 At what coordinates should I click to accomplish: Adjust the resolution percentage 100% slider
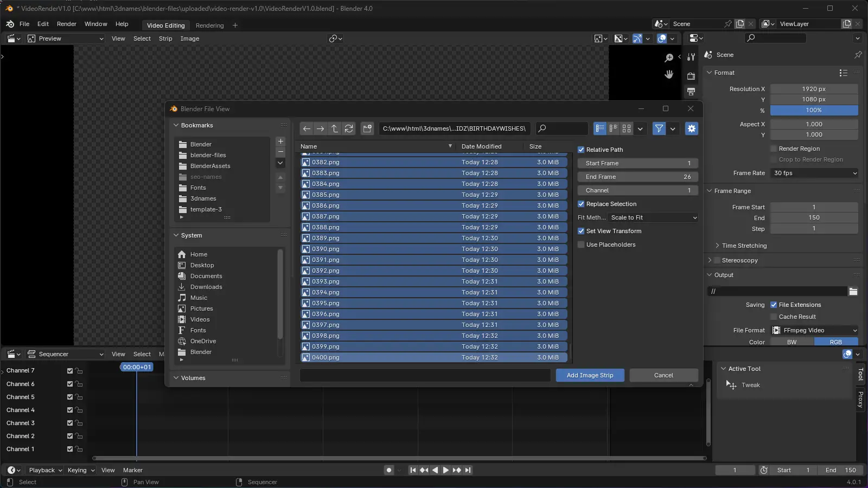(814, 110)
